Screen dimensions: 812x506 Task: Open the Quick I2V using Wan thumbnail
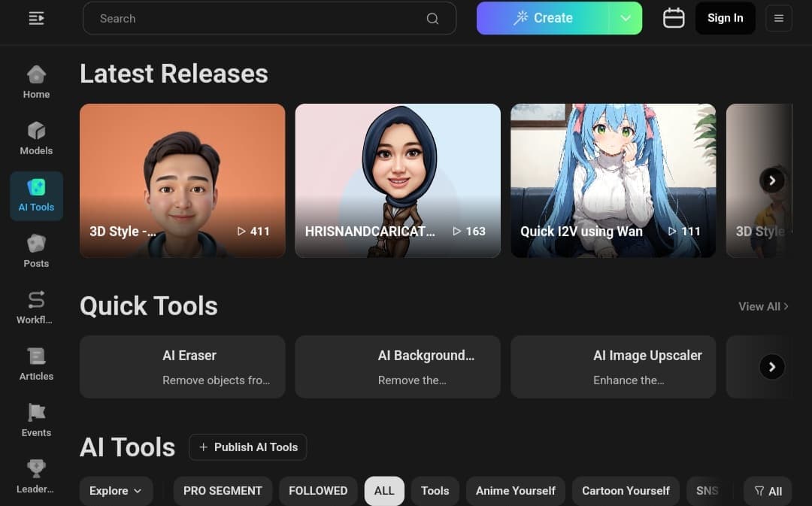click(x=613, y=180)
